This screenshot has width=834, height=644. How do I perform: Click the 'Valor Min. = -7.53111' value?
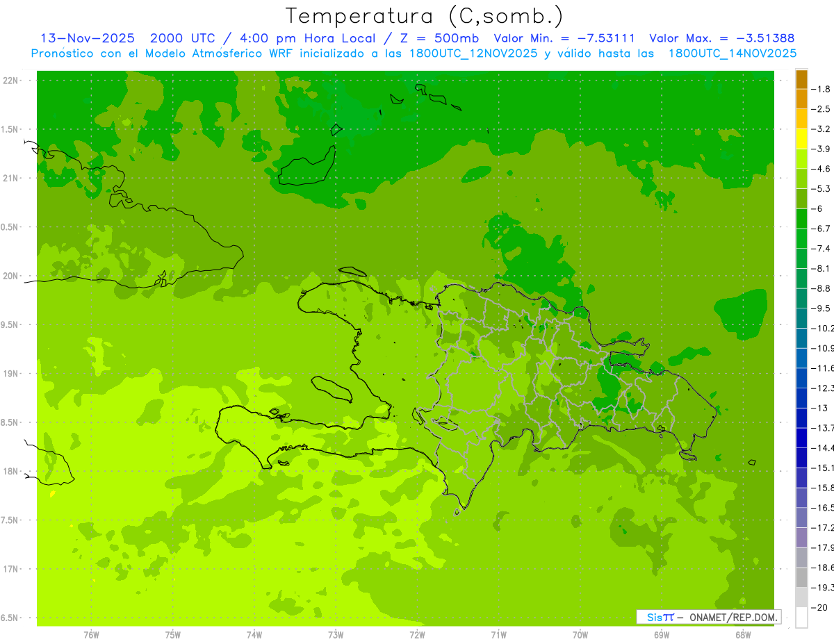click(x=566, y=38)
